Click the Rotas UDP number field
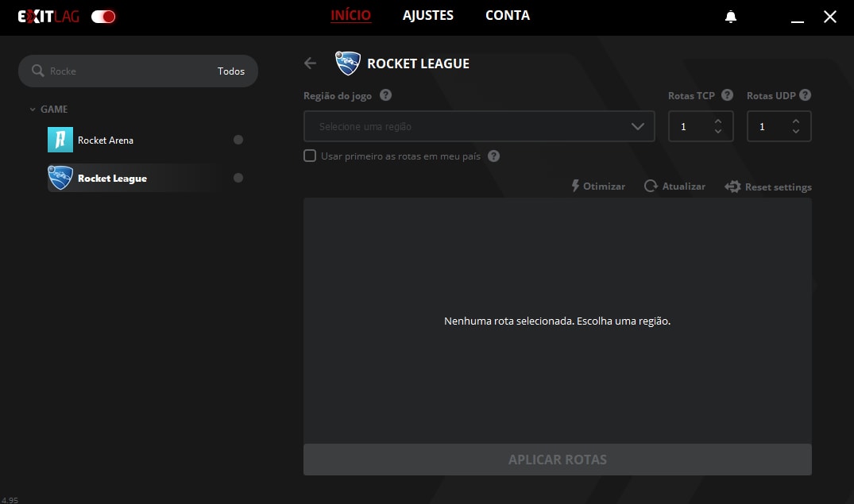The image size is (854, 504). 779,126
